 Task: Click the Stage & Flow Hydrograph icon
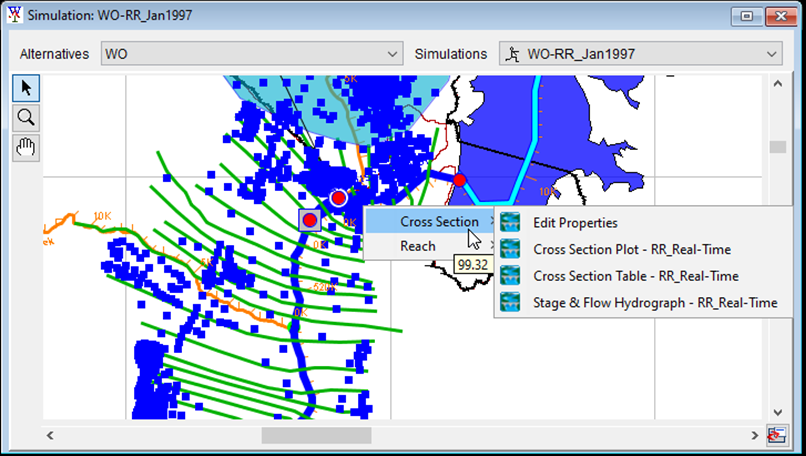(510, 303)
